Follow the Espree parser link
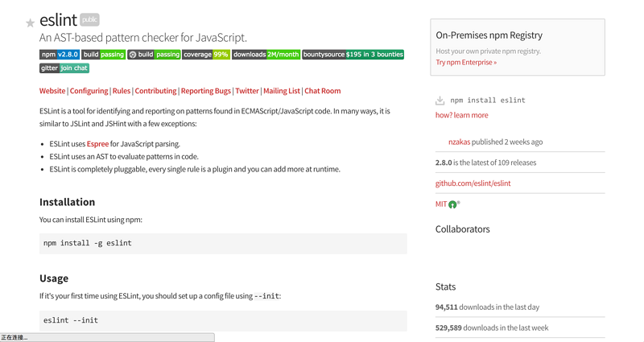 click(97, 144)
